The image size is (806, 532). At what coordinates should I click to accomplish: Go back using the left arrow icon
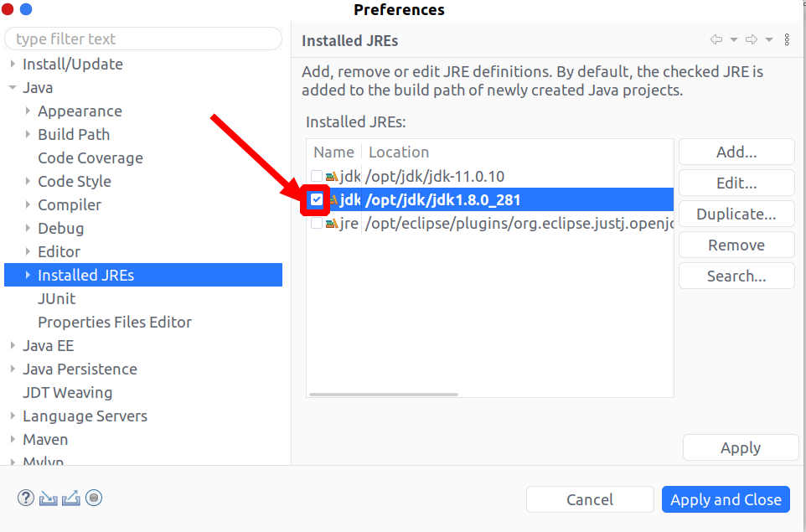coord(716,39)
